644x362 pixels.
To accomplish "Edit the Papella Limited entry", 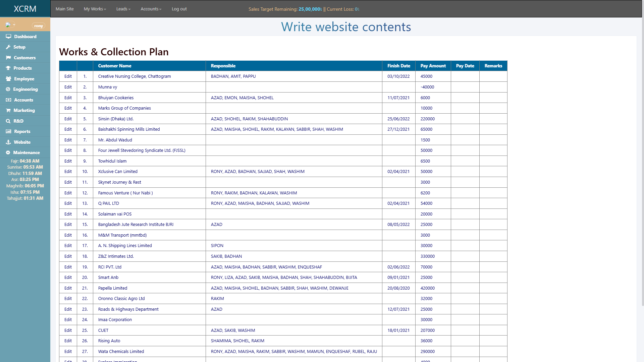I will (68, 288).
